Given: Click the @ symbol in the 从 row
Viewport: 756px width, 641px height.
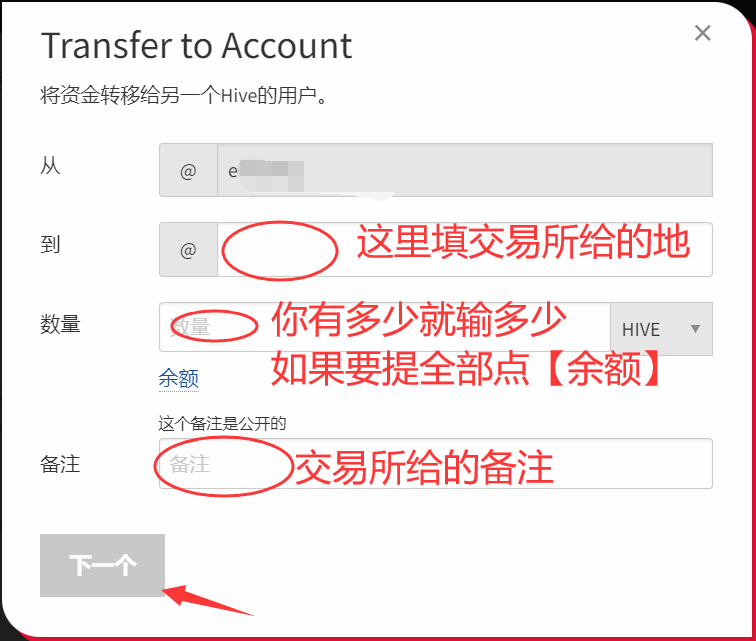Looking at the screenshot, I should tap(188, 171).
